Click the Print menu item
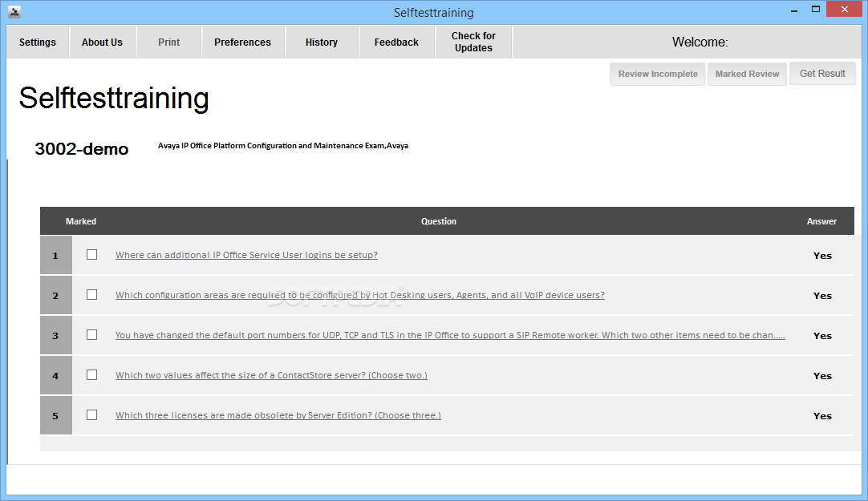868x501 pixels. tap(168, 42)
